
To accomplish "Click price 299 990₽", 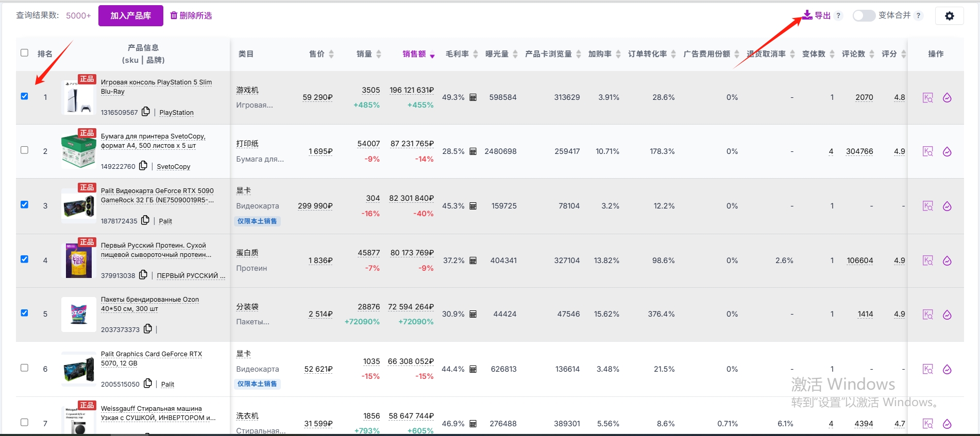I will pos(315,206).
